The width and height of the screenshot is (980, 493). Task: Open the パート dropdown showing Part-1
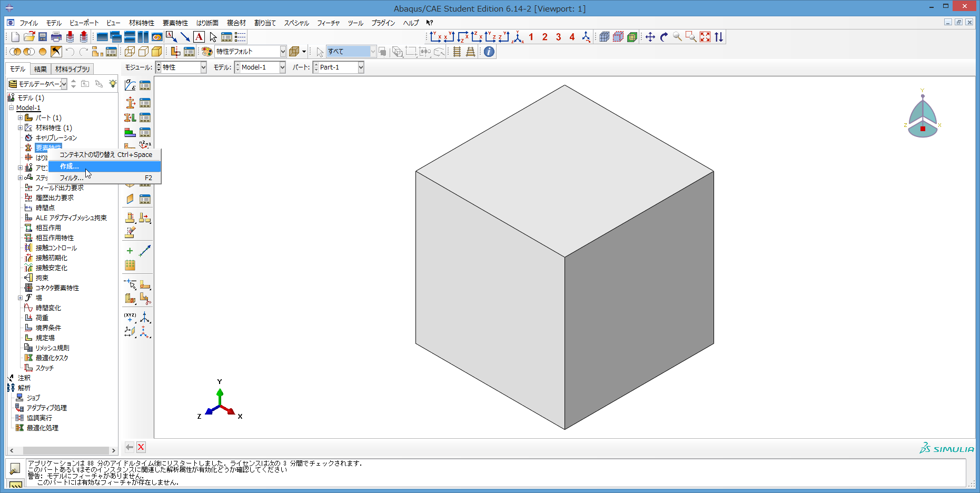pos(339,67)
